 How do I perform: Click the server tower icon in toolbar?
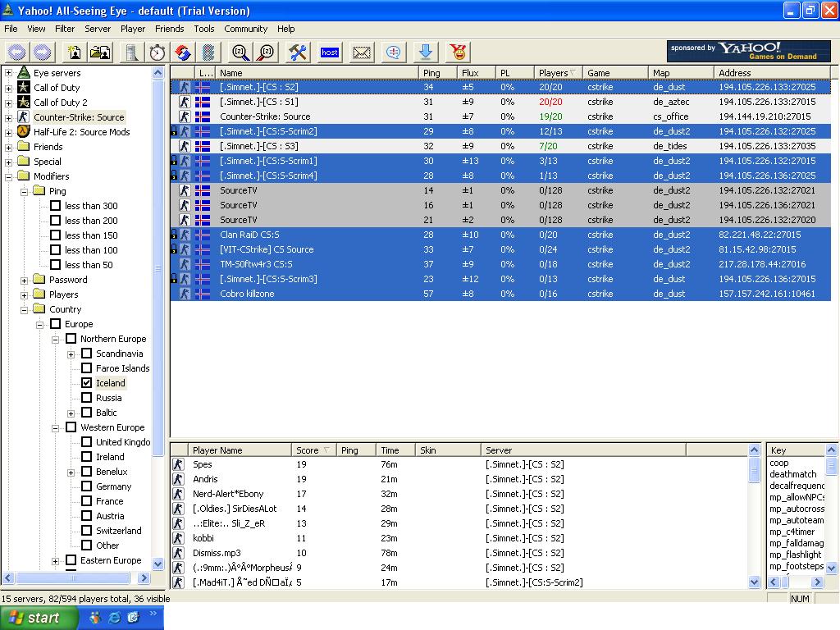coord(131,52)
